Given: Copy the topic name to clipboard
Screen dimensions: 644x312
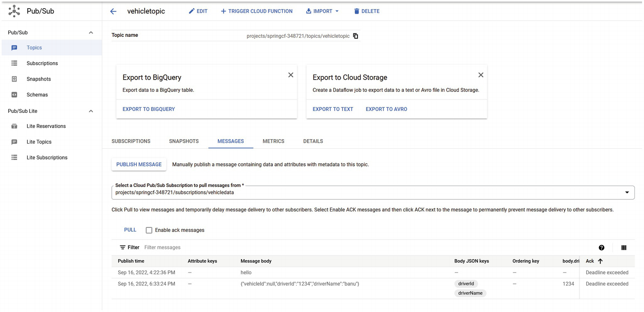Looking at the screenshot, I should pyautogui.click(x=356, y=36).
